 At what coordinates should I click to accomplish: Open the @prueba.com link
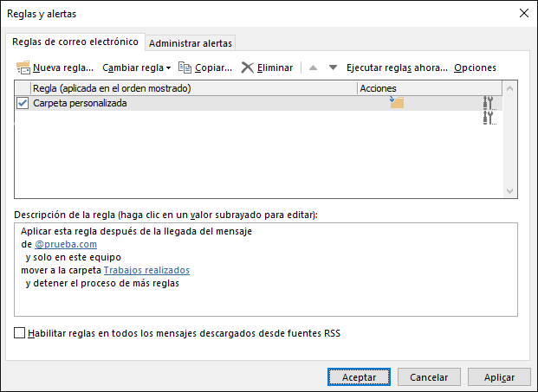coord(66,244)
